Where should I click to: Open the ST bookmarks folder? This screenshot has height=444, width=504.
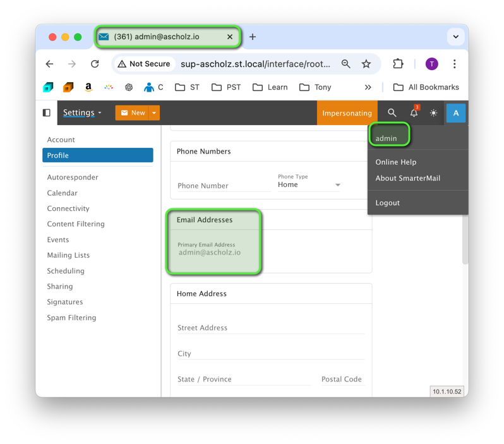point(188,87)
